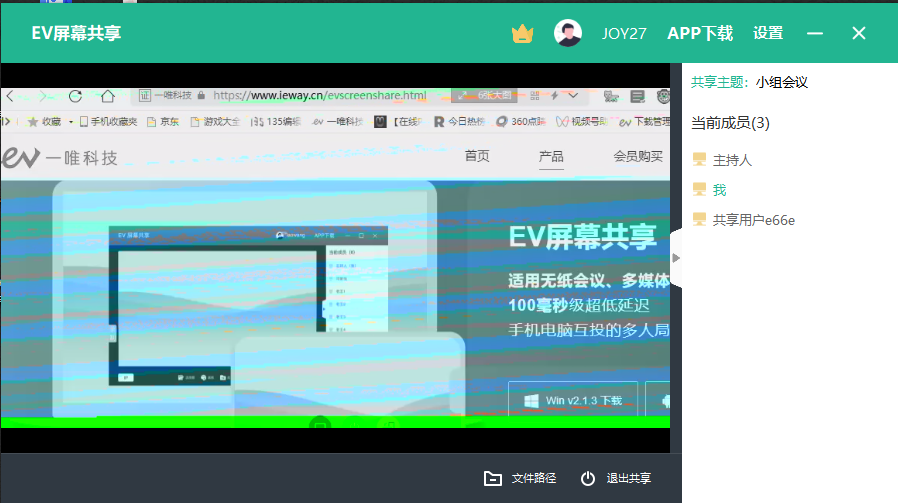Go to the 首页 tab on webpage
The height and width of the screenshot is (503, 898).
pos(478,156)
